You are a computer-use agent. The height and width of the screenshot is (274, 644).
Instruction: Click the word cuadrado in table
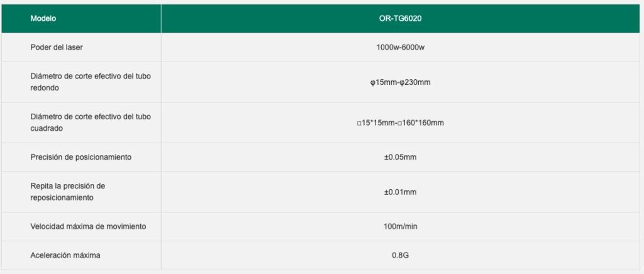click(46, 128)
